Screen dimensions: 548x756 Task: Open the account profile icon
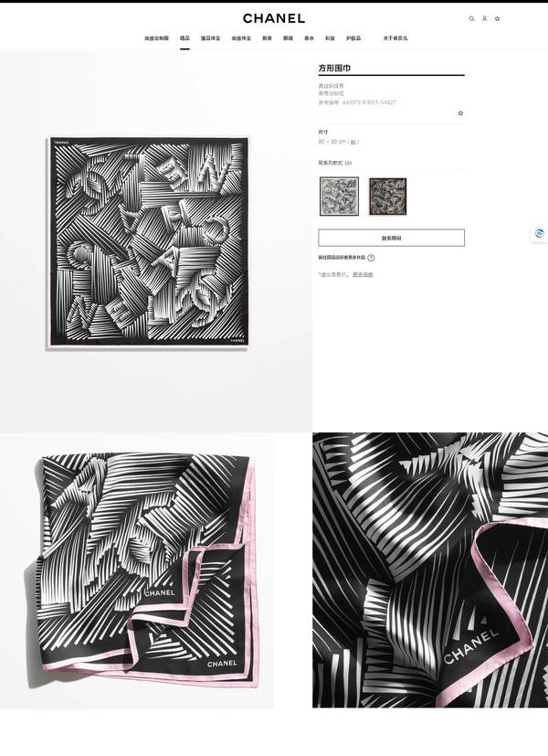coord(484,19)
